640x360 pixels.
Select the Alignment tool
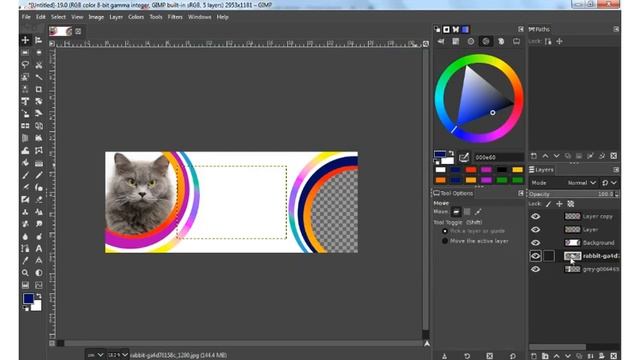[38, 40]
